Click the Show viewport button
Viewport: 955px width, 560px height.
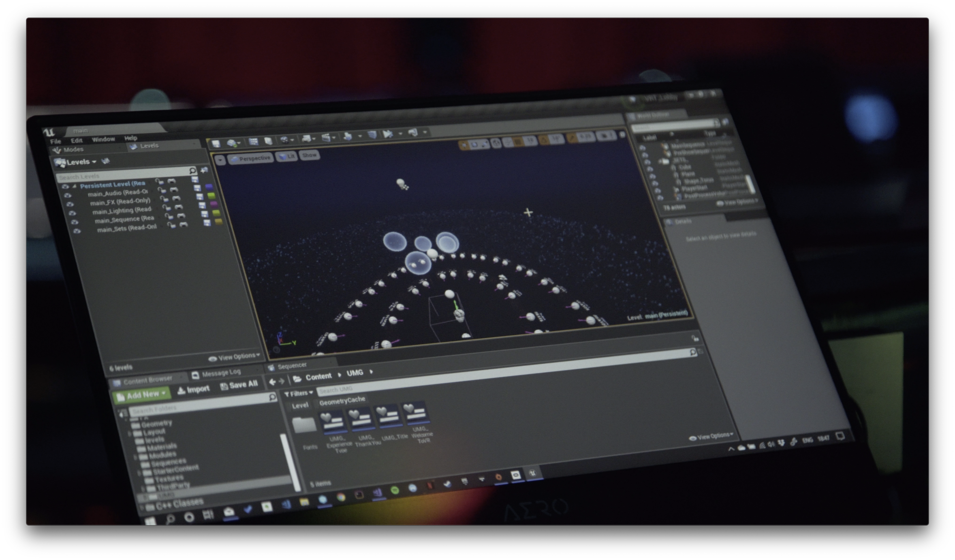(309, 155)
